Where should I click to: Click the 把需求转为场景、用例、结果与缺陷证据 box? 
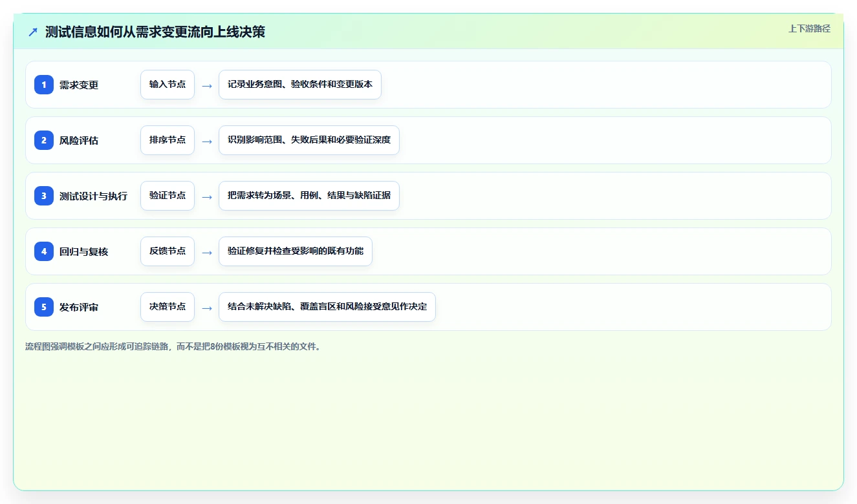[x=309, y=196]
